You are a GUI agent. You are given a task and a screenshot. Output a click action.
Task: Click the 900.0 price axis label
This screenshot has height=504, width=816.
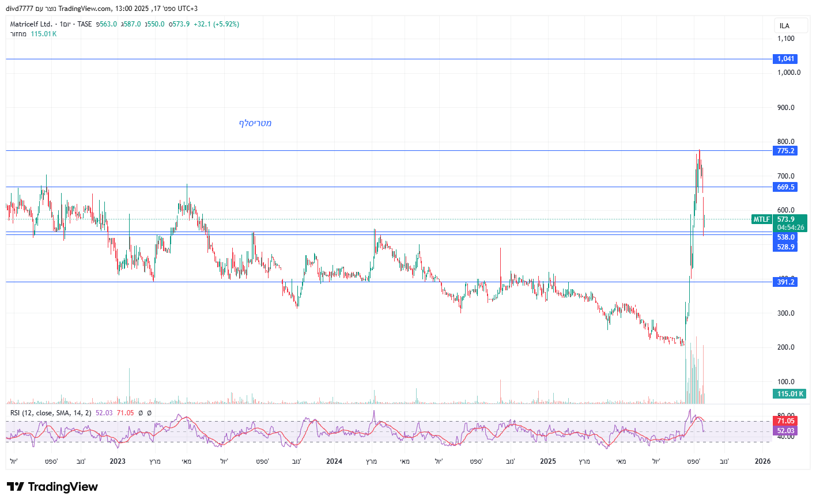click(x=786, y=108)
